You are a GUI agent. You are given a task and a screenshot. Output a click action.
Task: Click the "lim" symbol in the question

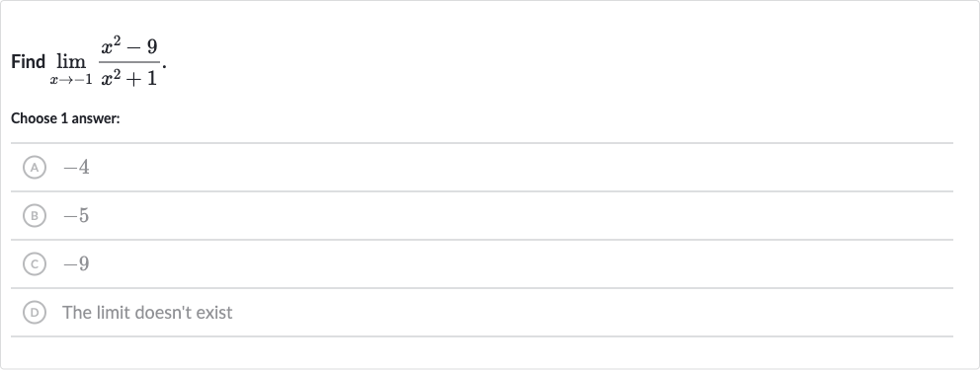(x=70, y=62)
